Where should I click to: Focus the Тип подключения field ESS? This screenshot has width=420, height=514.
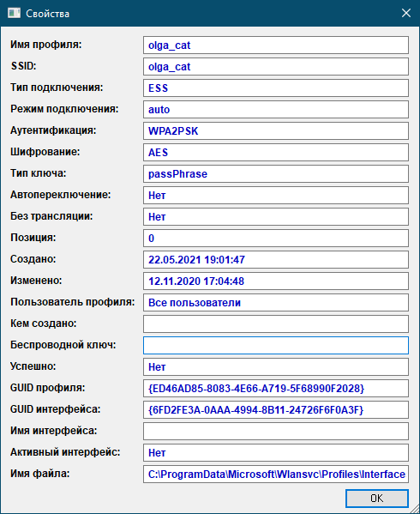click(x=276, y=88)
